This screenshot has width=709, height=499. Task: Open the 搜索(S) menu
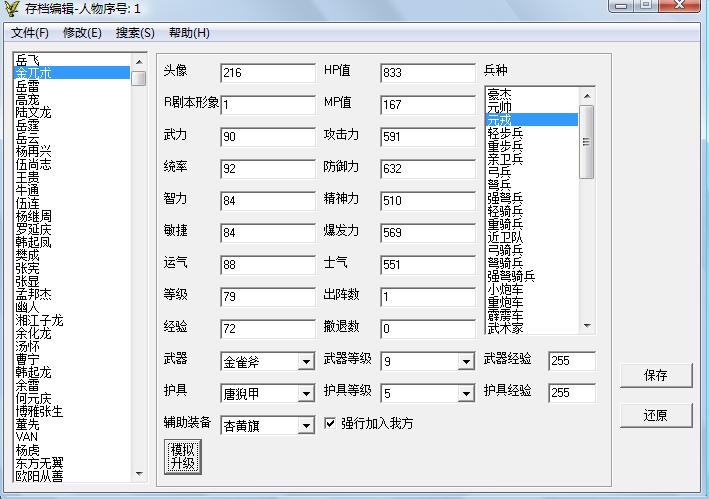[x=135, y=33]
